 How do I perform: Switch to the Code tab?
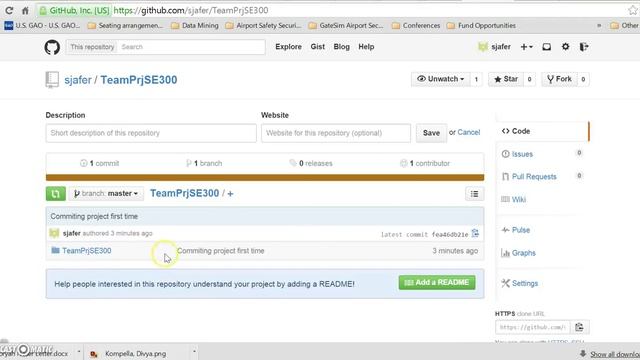(542, 131)
